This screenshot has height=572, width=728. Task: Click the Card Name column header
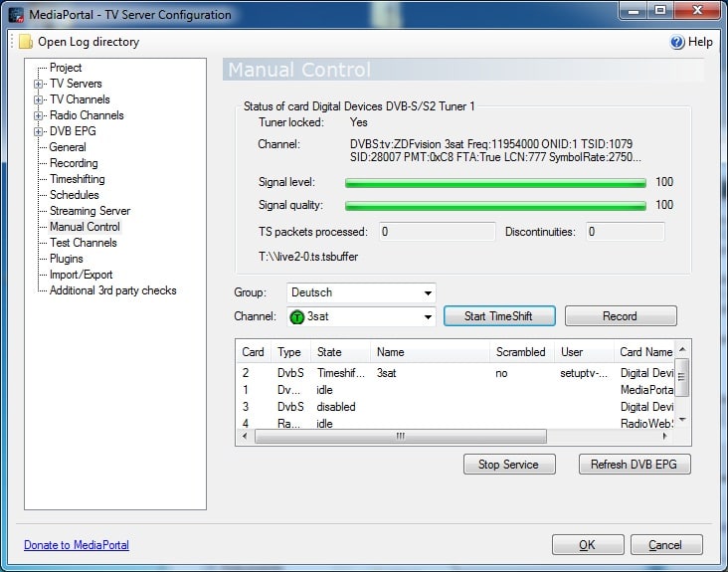(644, 352)
